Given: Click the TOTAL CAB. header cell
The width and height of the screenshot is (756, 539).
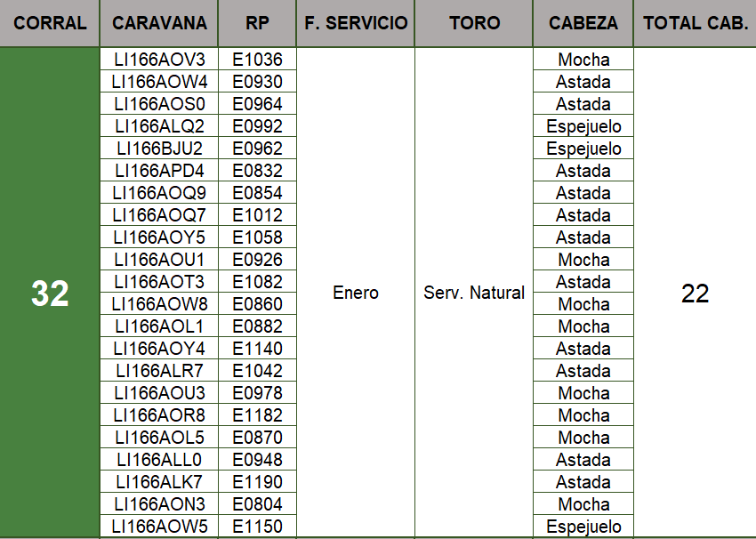Looking at the screenshot, I should [695, 23].
